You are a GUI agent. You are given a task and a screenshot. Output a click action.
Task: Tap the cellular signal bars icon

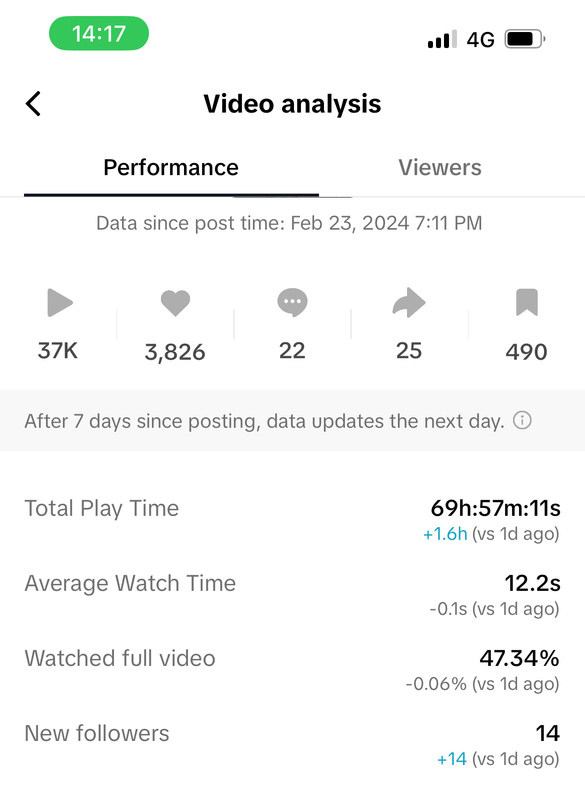coord(442,39)
